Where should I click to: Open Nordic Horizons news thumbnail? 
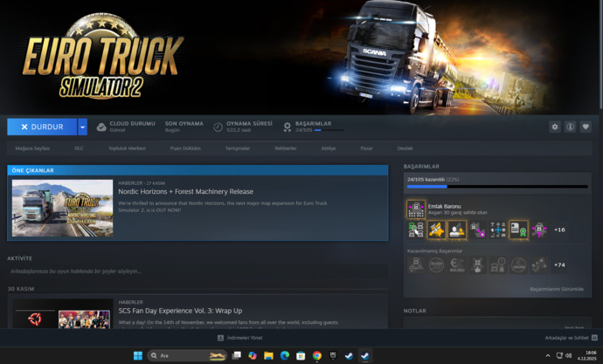(x=62, y=208)
